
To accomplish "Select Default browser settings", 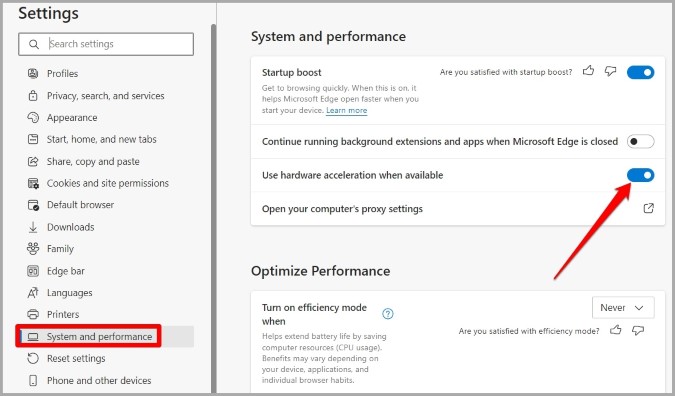I will point(80,205).
